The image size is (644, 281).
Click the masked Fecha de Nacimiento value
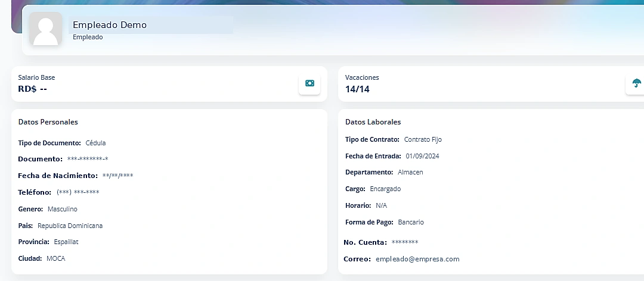pyautogui.click(x=118, y=176)
